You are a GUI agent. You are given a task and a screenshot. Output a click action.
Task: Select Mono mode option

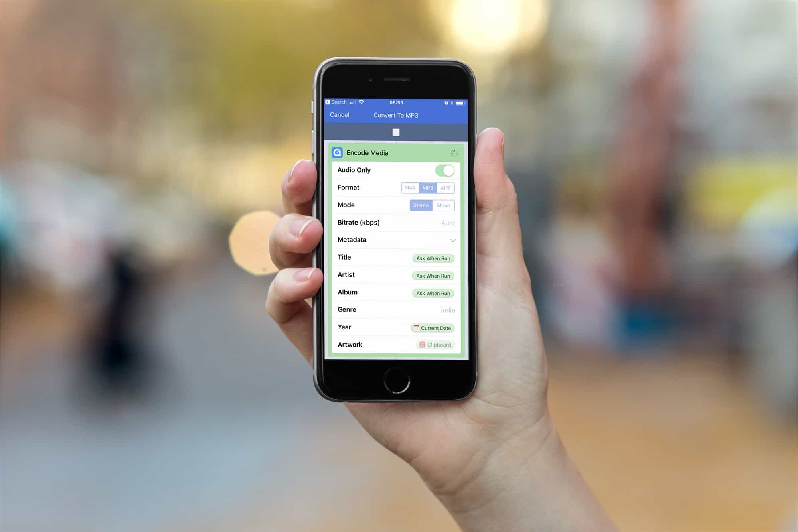tap(444, 205)
